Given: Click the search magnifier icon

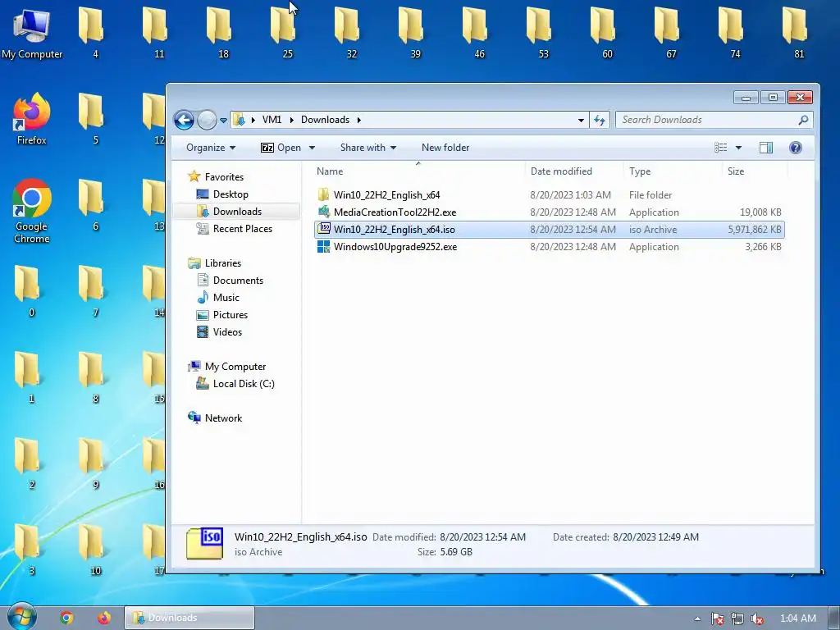Looking at the screenshot, I should 803,120.
